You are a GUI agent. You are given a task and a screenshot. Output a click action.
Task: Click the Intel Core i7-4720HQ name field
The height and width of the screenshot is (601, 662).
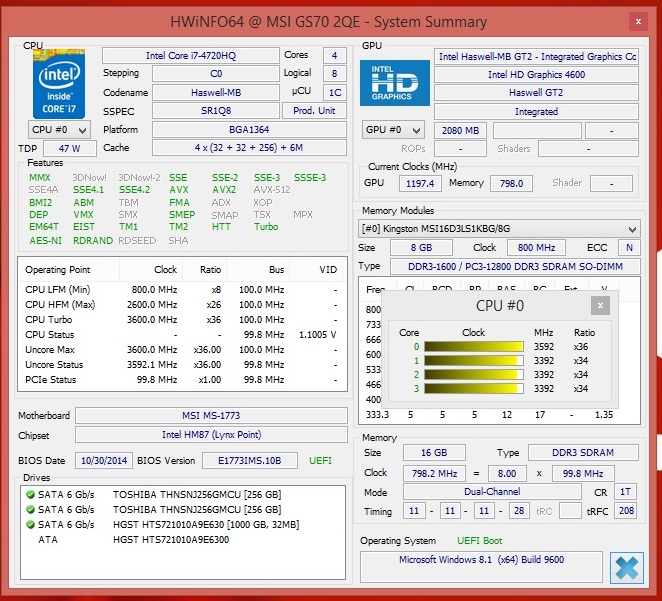tap(191, 56)
